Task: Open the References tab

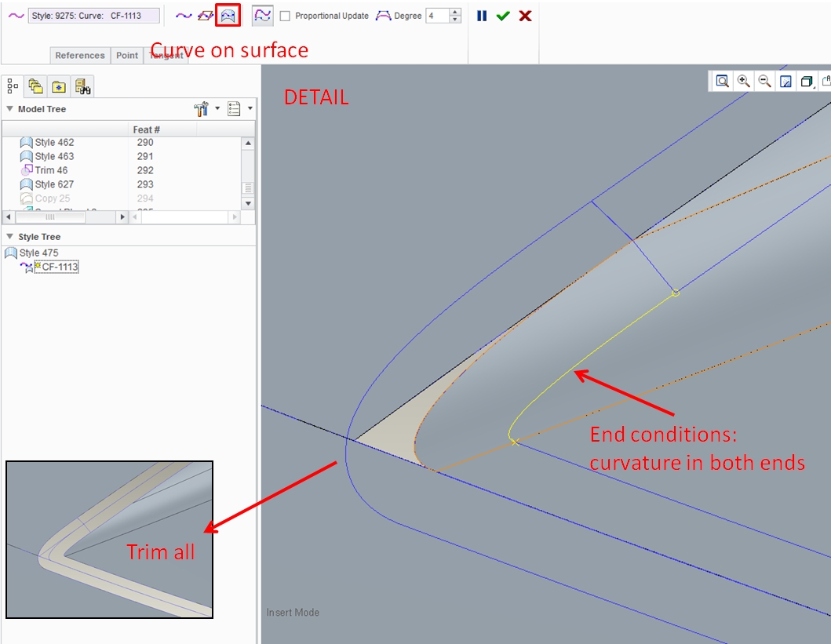Action: pos(80,55)
